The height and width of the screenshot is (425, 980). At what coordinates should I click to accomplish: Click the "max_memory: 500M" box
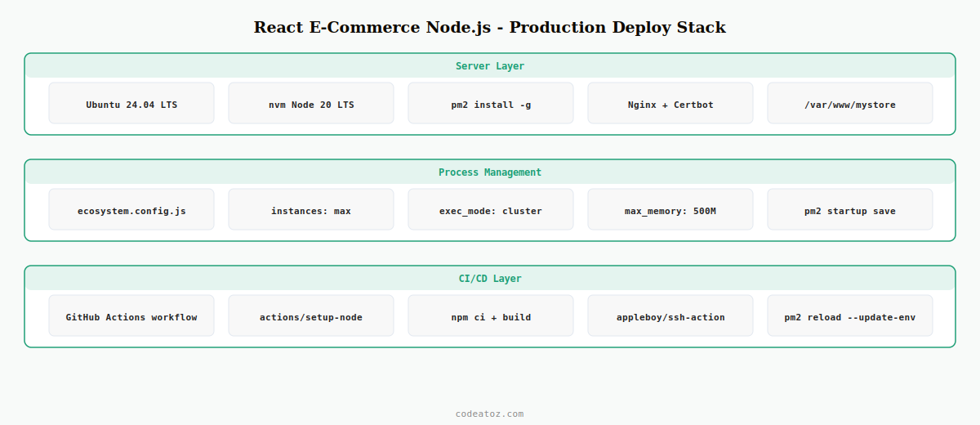pos(670,209)
